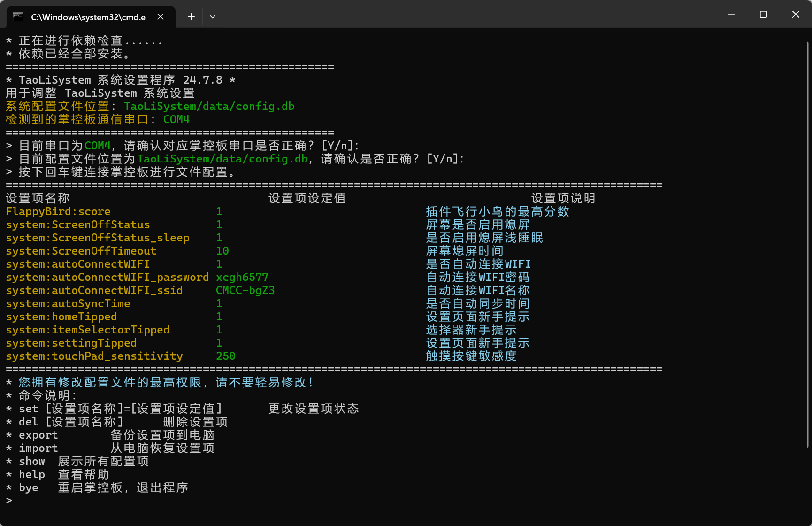Click the 设置项设定值 column header
This screenshot has width=812, height=526.
coord(307,198)
